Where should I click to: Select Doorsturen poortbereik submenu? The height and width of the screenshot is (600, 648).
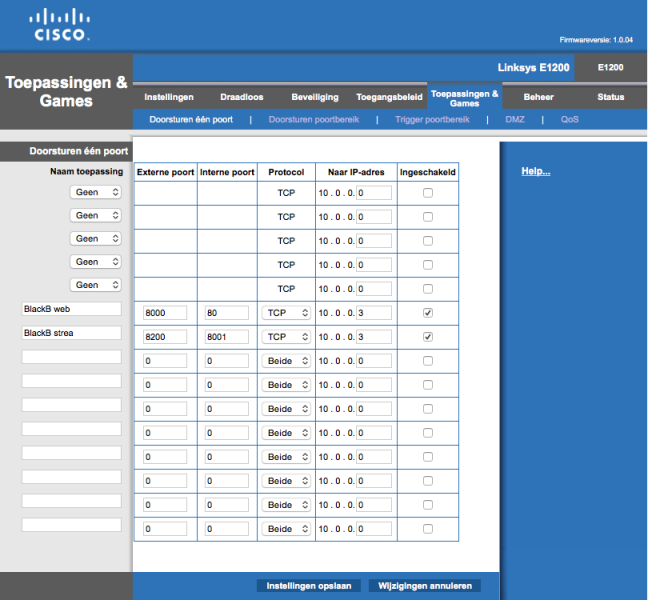click(x=313, y=119)
